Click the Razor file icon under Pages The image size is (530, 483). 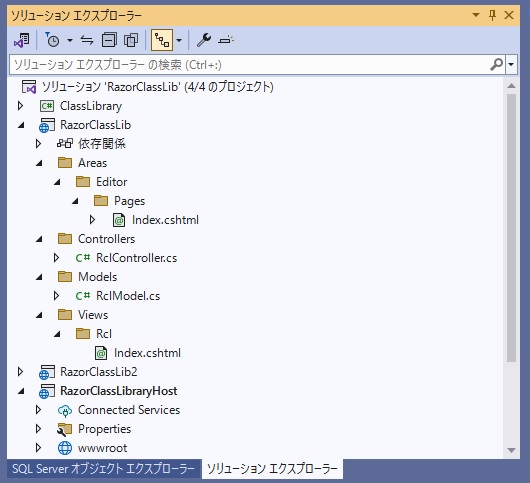pos(119,220)
